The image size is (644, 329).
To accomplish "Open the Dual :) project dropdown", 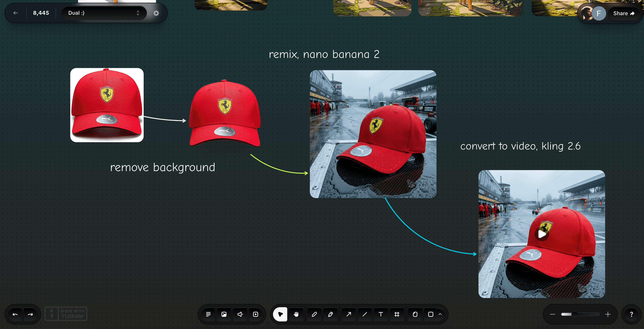I will tap(104, 13).
